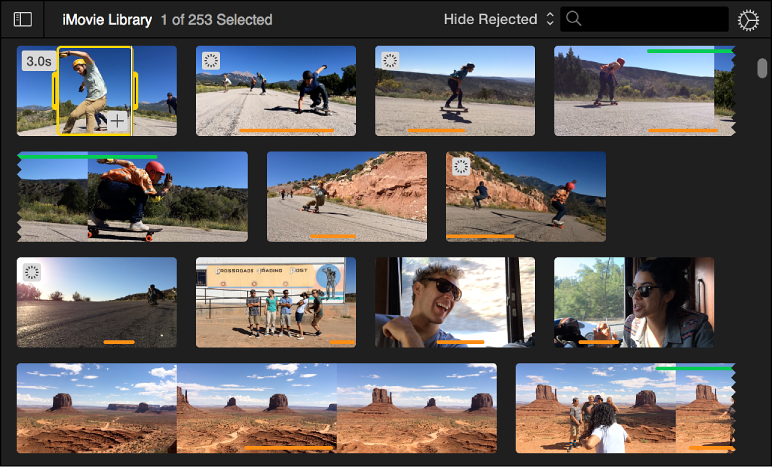Select the crouching skater road clip
The width and height of the screenshot is (772, 468).
click(276, 91)
